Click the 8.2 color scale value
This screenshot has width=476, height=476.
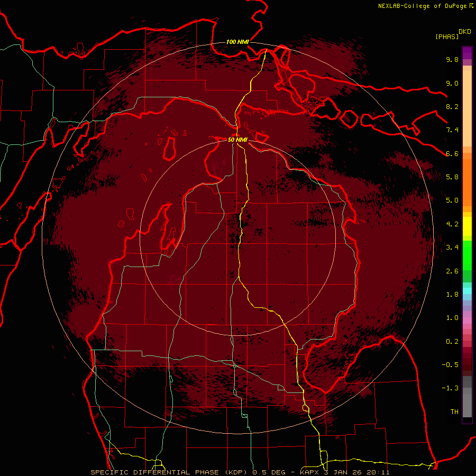(452, 106)
